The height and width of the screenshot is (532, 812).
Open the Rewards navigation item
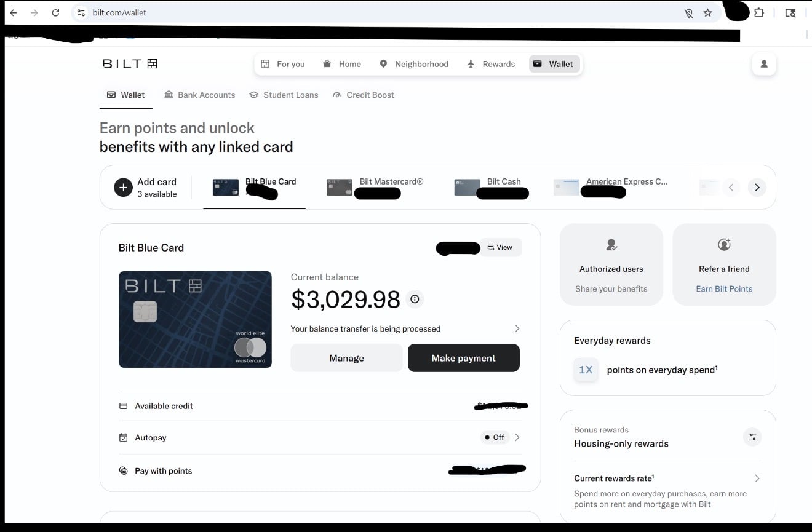tap(491, 64)
